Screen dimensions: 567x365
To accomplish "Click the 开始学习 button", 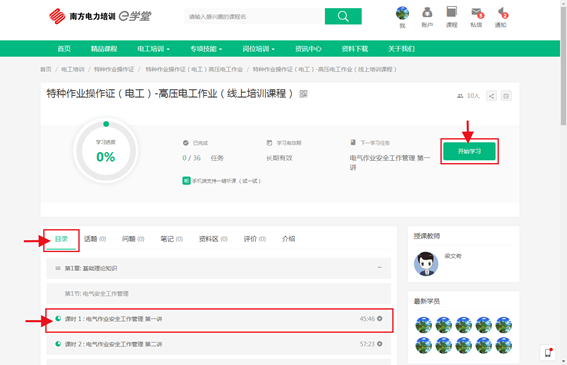I will click(x=469, y=151).
